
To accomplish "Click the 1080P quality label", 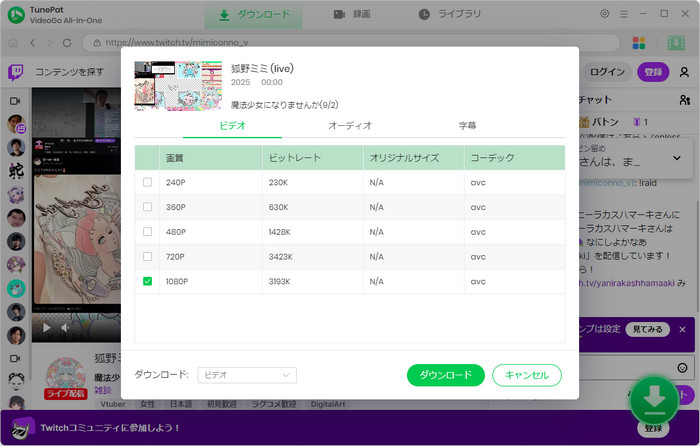I will pyautogui.click(x=177, y=282).
